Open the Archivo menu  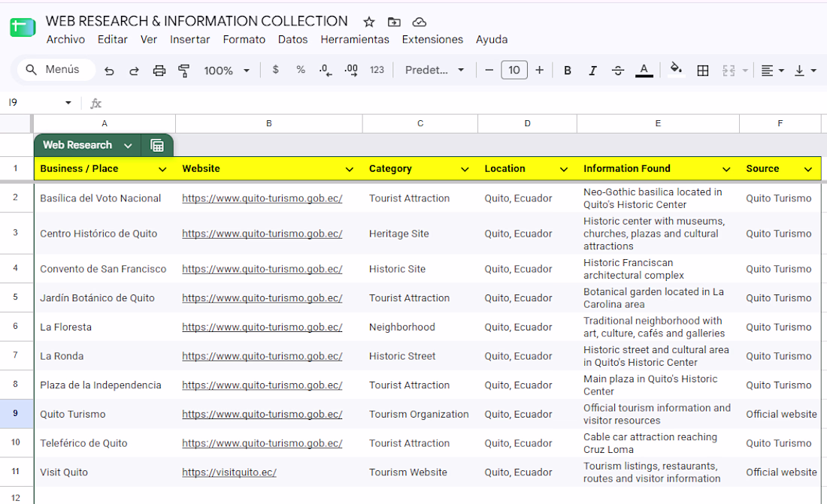[x=65, y=40]
